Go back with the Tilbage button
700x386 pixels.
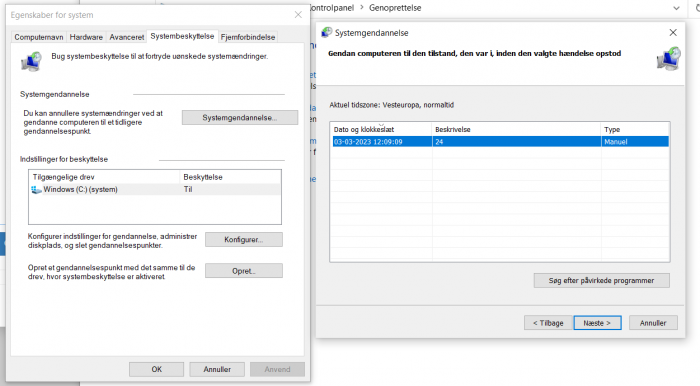pos(548,323)
